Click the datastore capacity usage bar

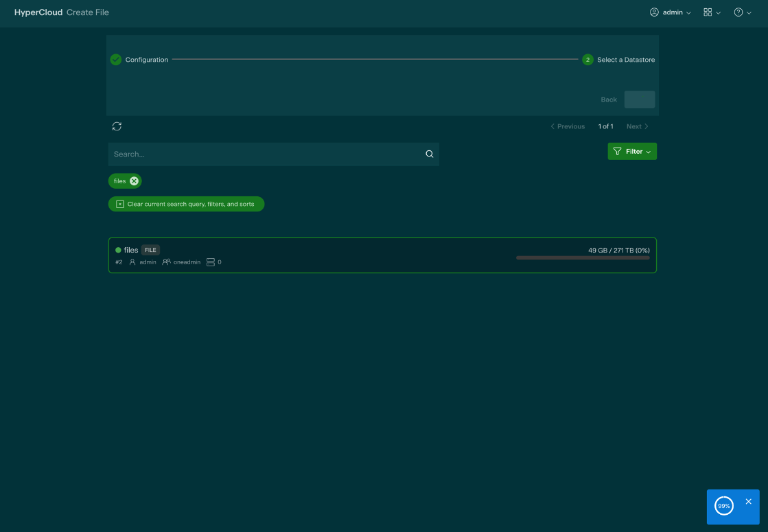[582, 258]
